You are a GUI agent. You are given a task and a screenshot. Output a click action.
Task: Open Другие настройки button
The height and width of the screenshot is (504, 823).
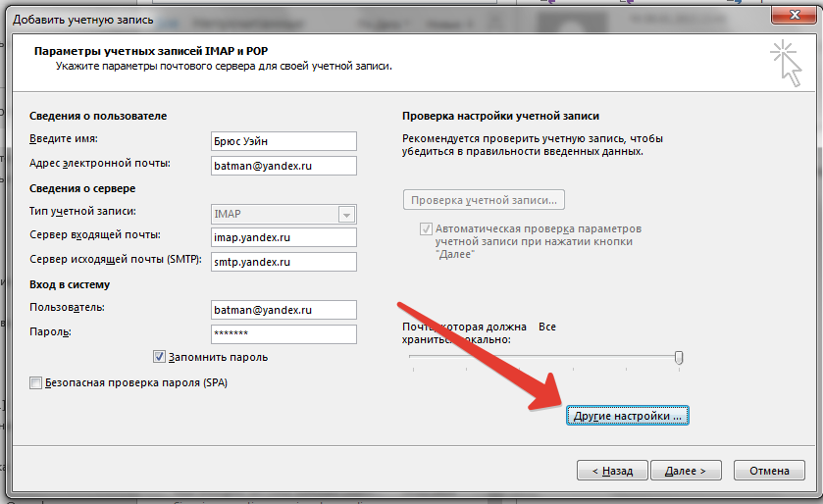pyautogui.click(x=628, y=416)
